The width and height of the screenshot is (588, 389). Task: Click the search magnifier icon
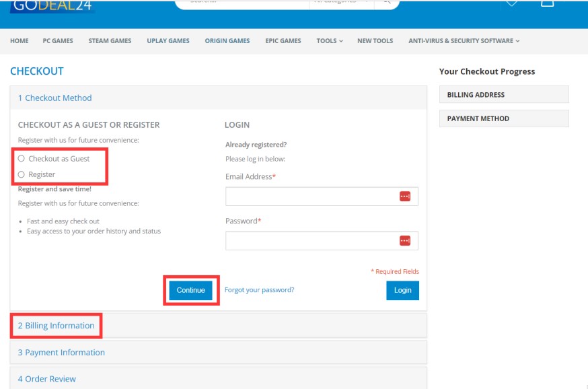click(x=387, y=2)
